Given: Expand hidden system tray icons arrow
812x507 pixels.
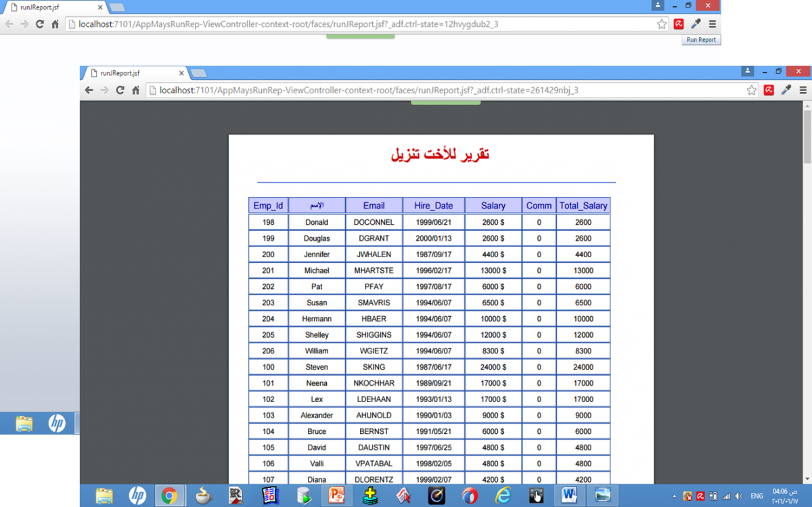Looking at the screenshot, I should pyautogui.click(x=675, y=496).
